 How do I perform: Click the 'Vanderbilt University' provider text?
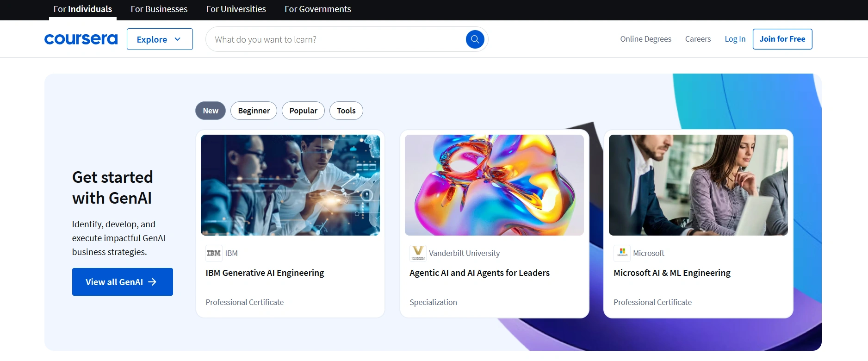464,253
